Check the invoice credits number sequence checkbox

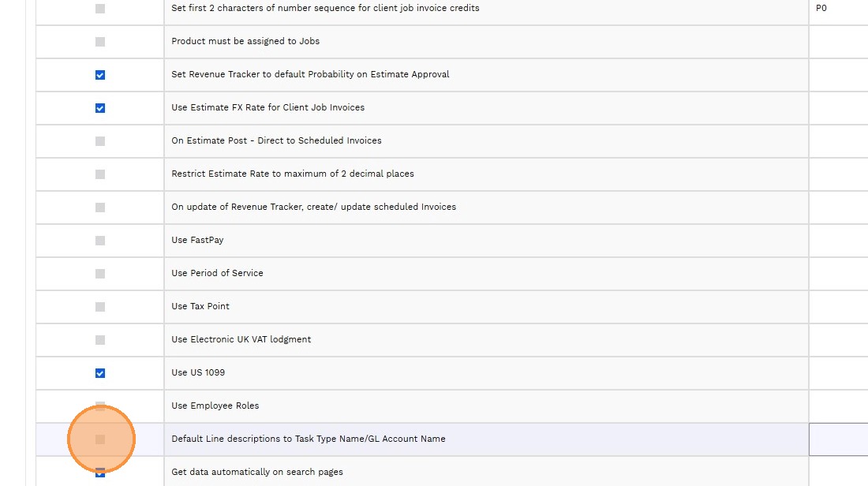pyautogui.click(x=100, y=9)
